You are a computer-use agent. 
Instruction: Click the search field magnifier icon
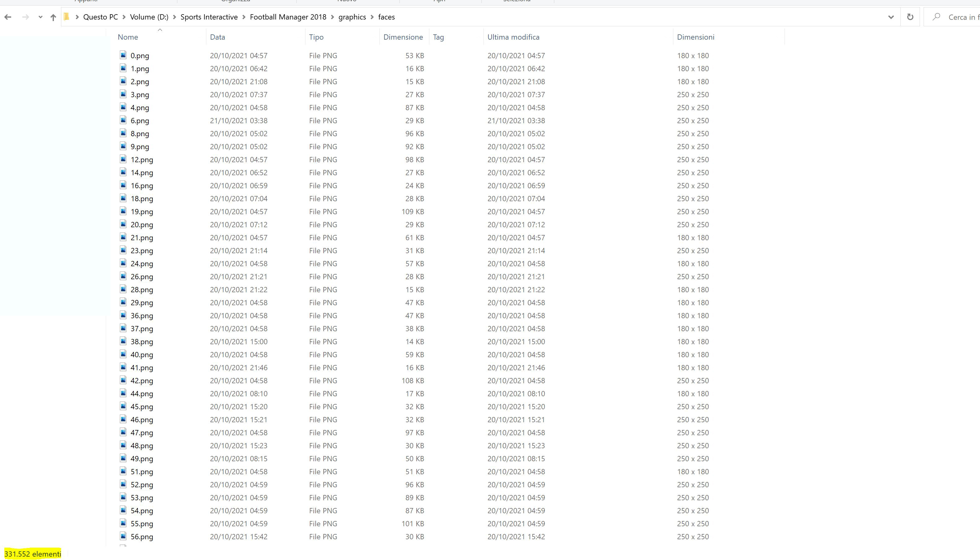pyautogui.click(x=937, y=16)
